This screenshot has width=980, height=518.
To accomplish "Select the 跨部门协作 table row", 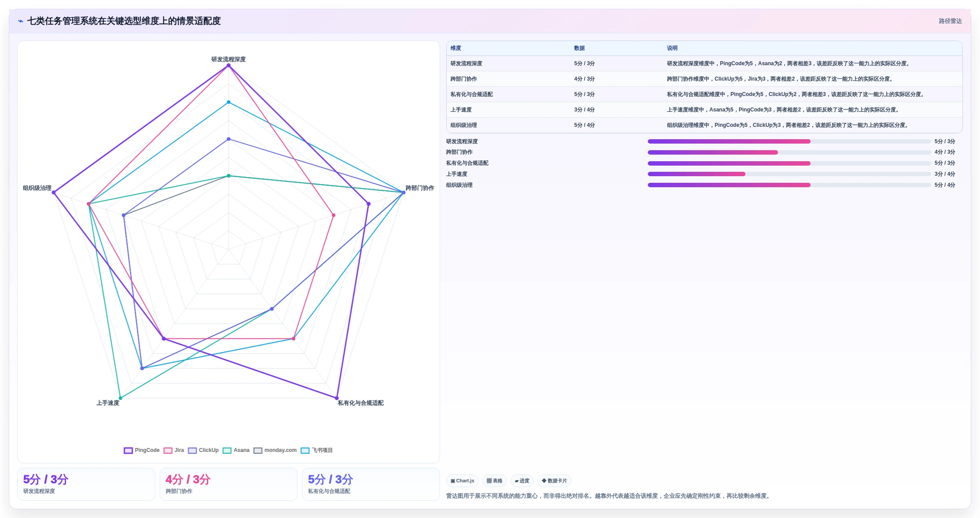I will tap(704, 79).
